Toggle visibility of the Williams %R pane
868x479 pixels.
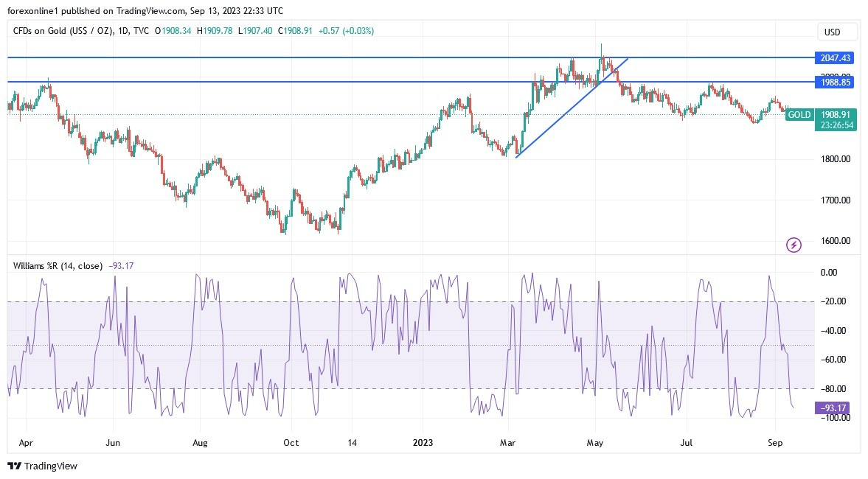pos(123,265)
